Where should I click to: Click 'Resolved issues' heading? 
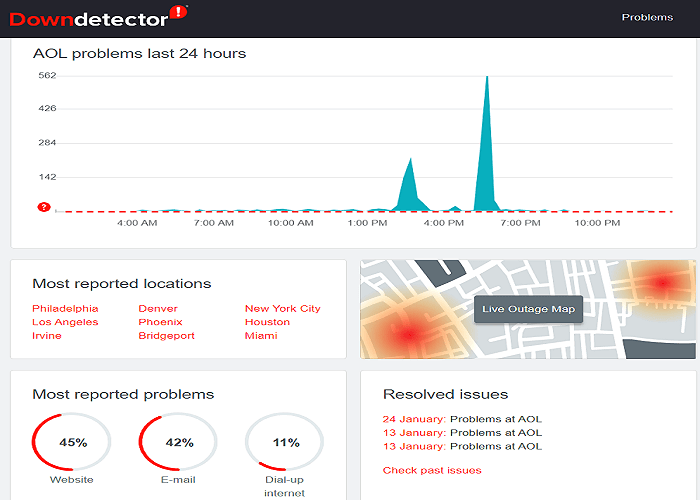tap(446, 394)
